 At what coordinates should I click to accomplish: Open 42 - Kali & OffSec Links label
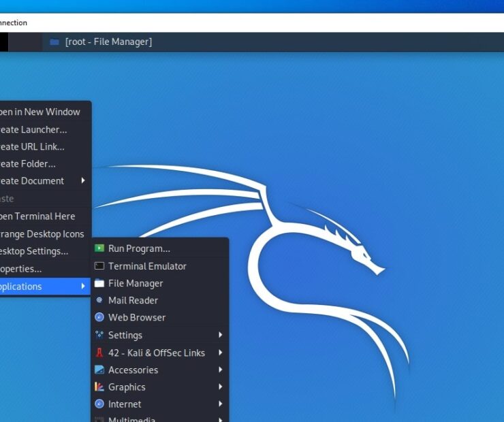(x=157, y=353)
